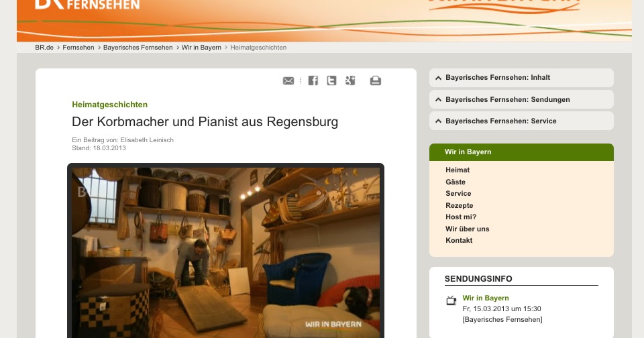Click the TV icon in Sendungsinfo
The image size is (644, 338).
[451, 300]
